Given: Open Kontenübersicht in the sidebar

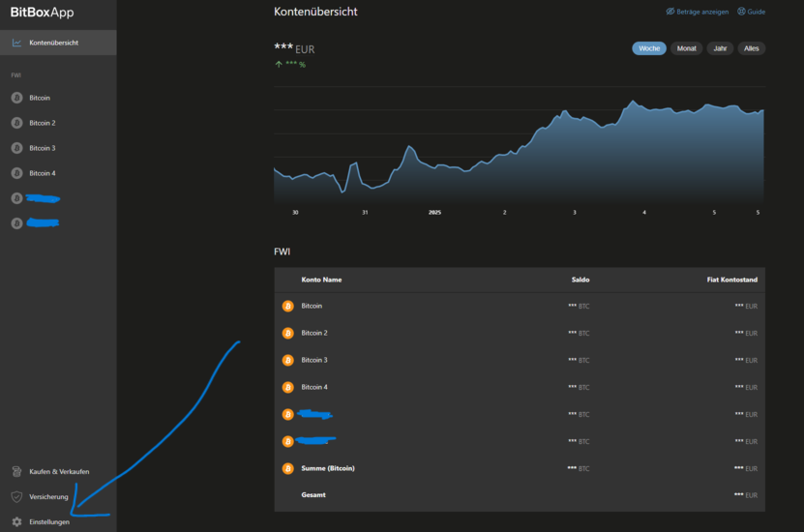Looking at the screenshot, I should pos(58,43).
